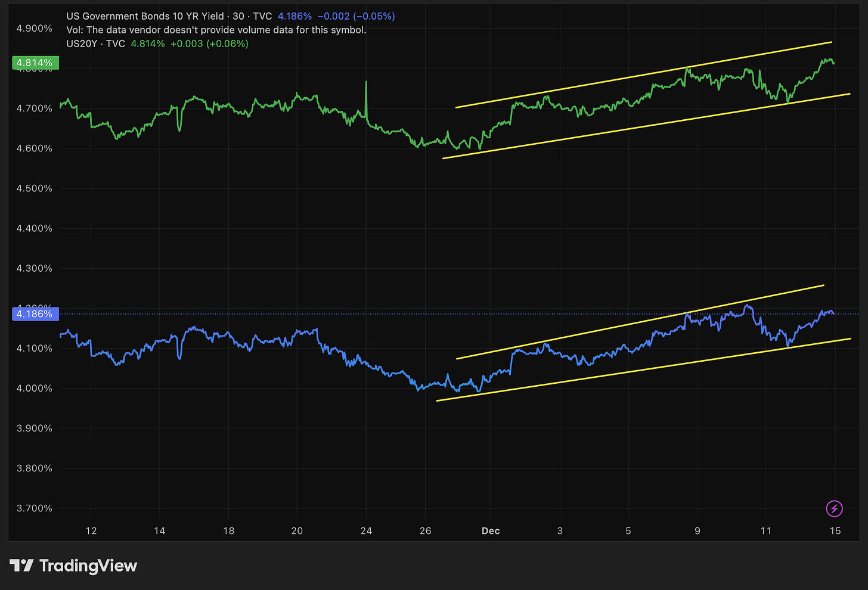Click the date label 14 on time axis
This screenshot has width=868, height=590.
pos(159,530)
